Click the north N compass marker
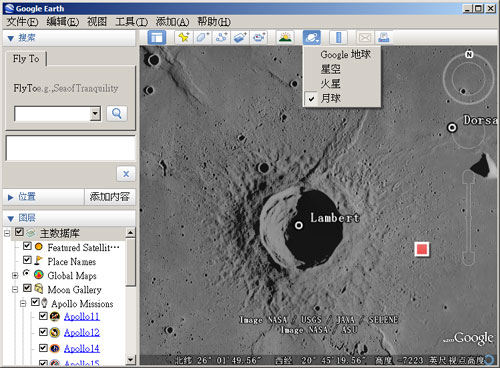Screen dimensions: 500x368 469,54
